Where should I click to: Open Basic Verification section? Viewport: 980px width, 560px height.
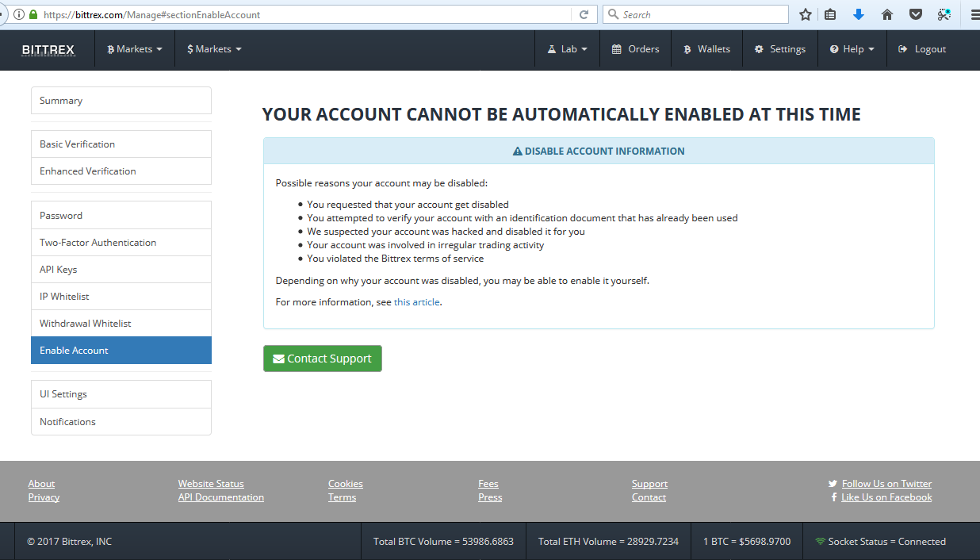coord(121,144)
